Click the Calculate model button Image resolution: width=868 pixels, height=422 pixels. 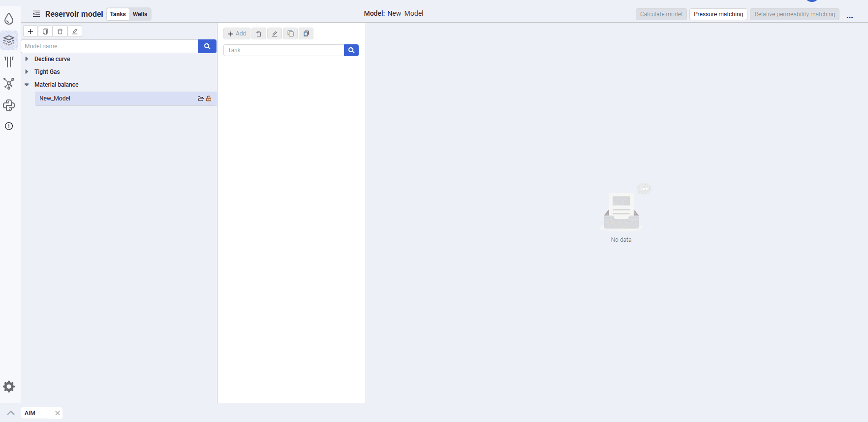click(x=661, y=14)
